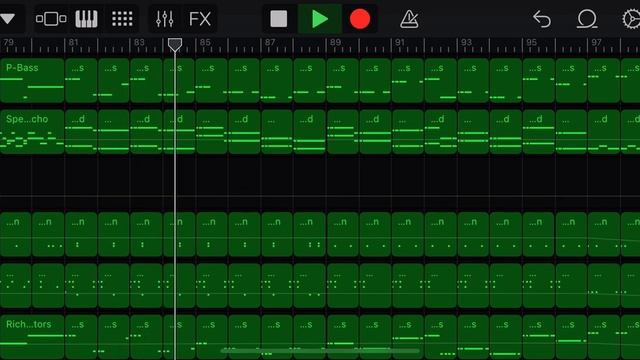Open the My Songs dropdown arrow
Image resolution: width=640 pixels, height=360 pixels.
[x=8, y=19]
